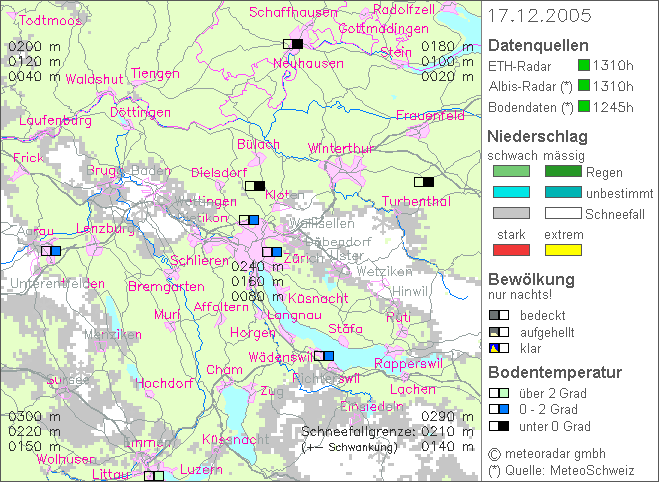Screen dimensions: 659x482
Task: Select the 'über 2 Grad' ground temperature icon
Action: [499, 393]
